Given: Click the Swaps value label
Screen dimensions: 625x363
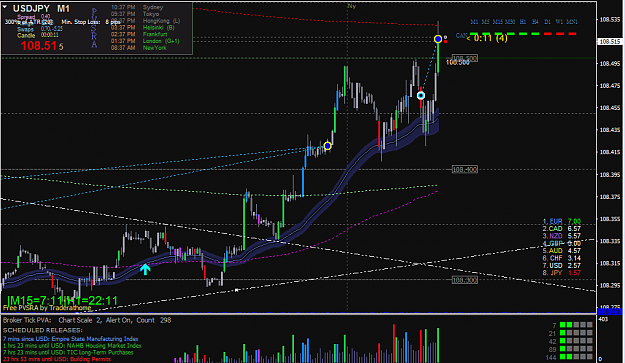Looking at the screenshot, I should [40, 29].
